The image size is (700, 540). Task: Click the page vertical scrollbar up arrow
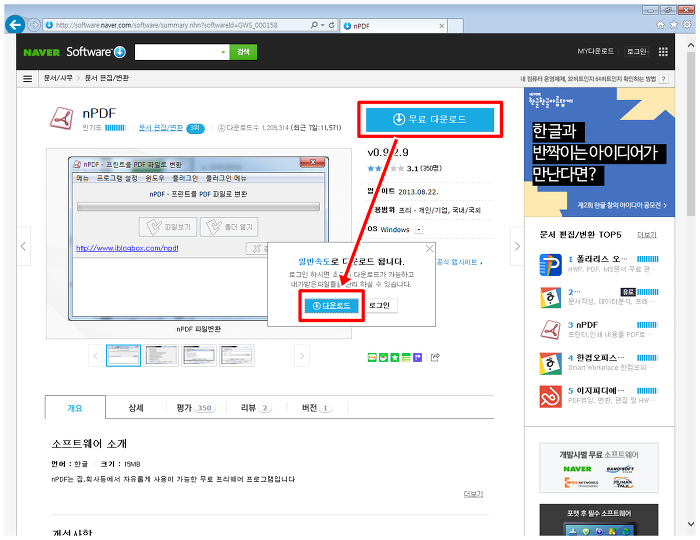tap(691, 45)
